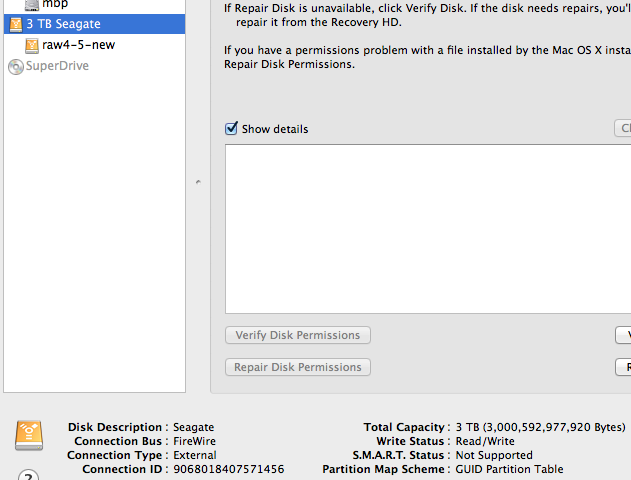Click the cut-off Repair Disk button

click(623, 367)
